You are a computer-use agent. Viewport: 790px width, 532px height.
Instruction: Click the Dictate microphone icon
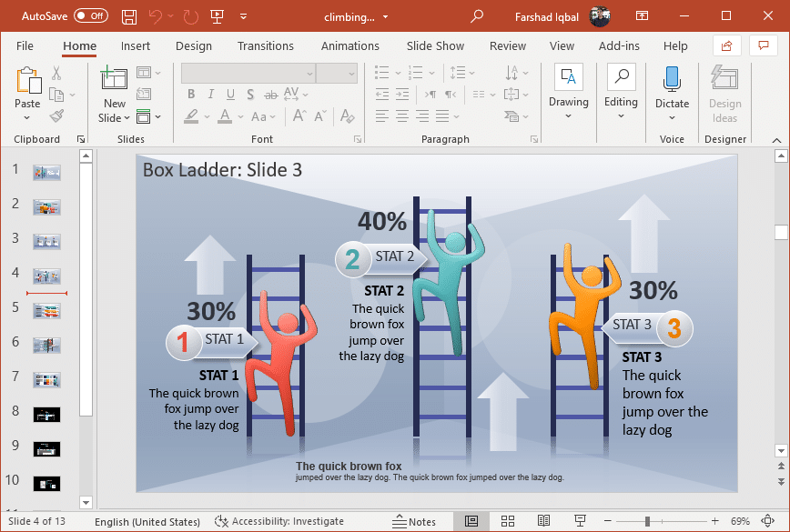pyautogui.click(x=672, y=80)
